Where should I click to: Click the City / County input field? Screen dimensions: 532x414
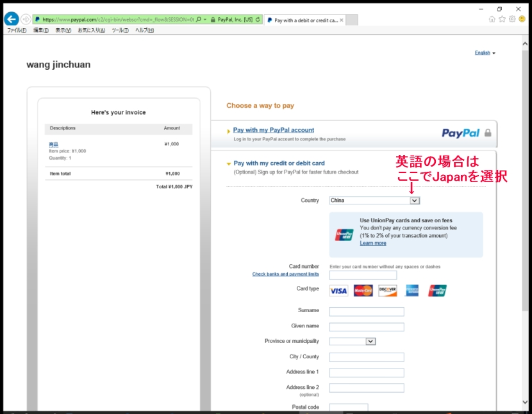pyautogui.click(x=367, y=357)
